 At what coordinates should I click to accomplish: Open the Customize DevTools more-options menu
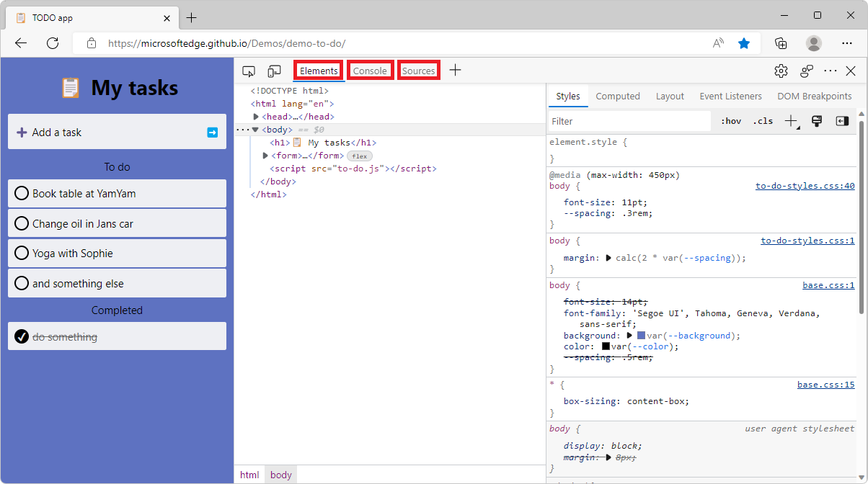pyautogui.click(x=831, y=70)
